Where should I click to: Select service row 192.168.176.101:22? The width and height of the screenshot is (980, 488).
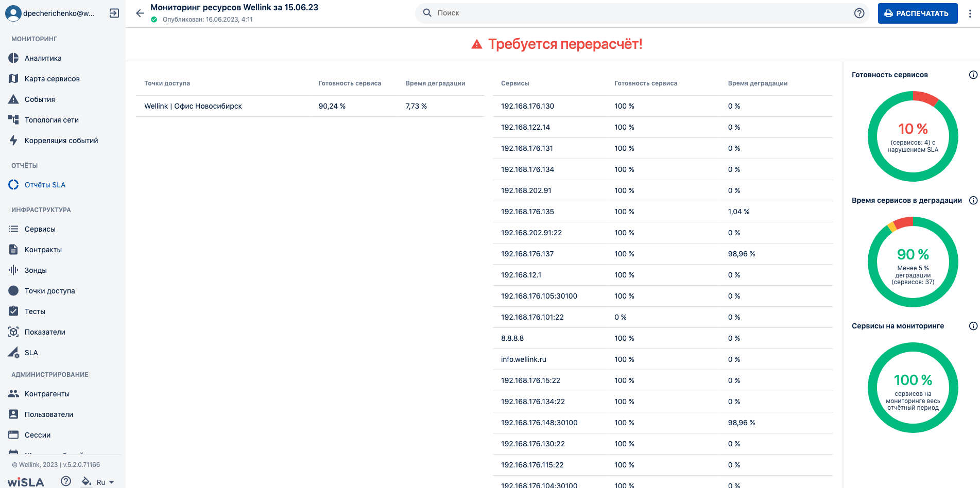663,317
